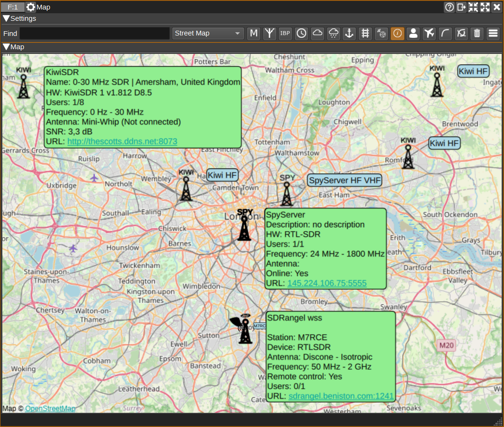Image resolution: width=504 pixels, height=427 pixels.
Task: Toggle cloud satellite imagery overlay
Action: click(318, 34)
